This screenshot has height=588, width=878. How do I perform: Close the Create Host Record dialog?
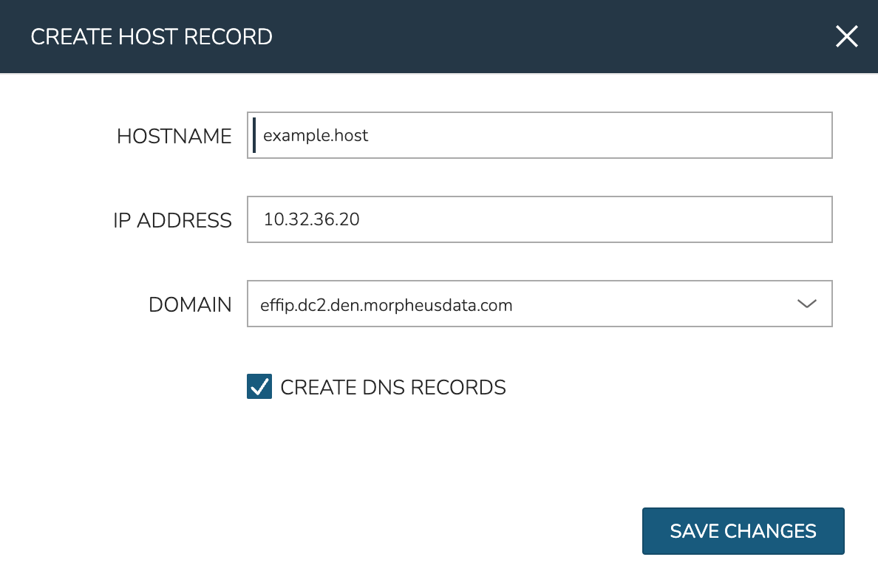coord(846,36)
